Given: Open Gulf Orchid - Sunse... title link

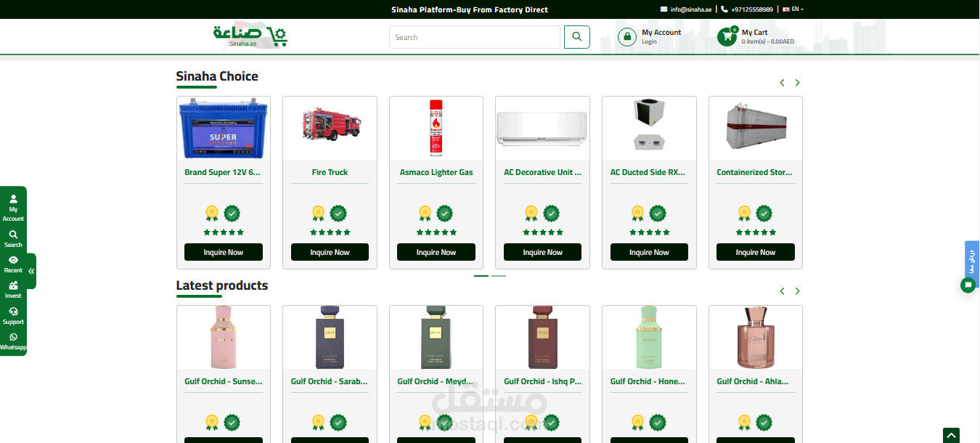Looking at the screenshot, I should pos(224,381).
